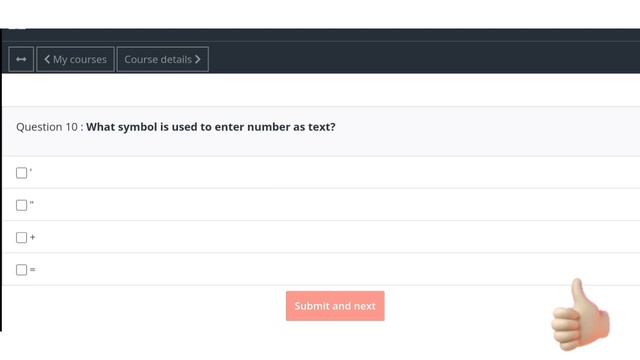Screen dimensions: 640x360
Task: Select the plus sign answer label
Action: 33,237
